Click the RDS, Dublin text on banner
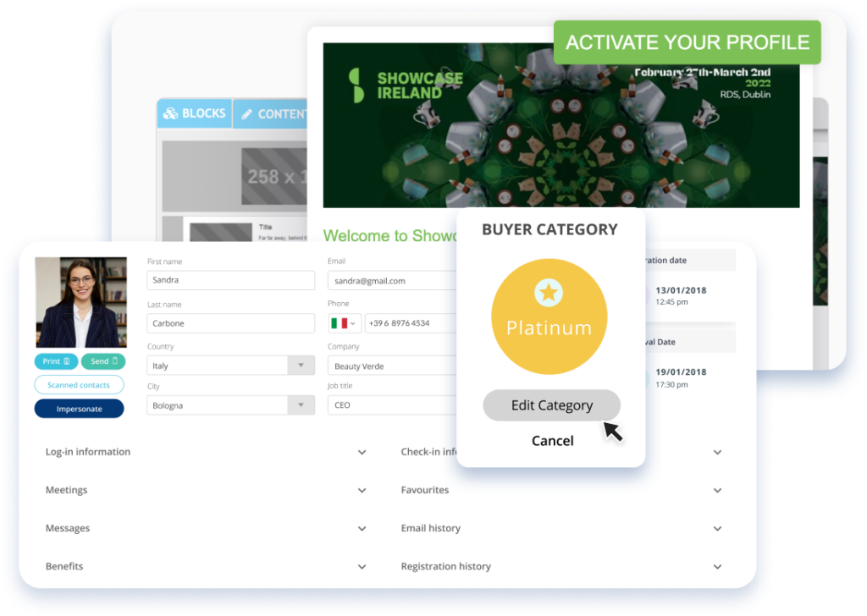 (x=745, y=95)
